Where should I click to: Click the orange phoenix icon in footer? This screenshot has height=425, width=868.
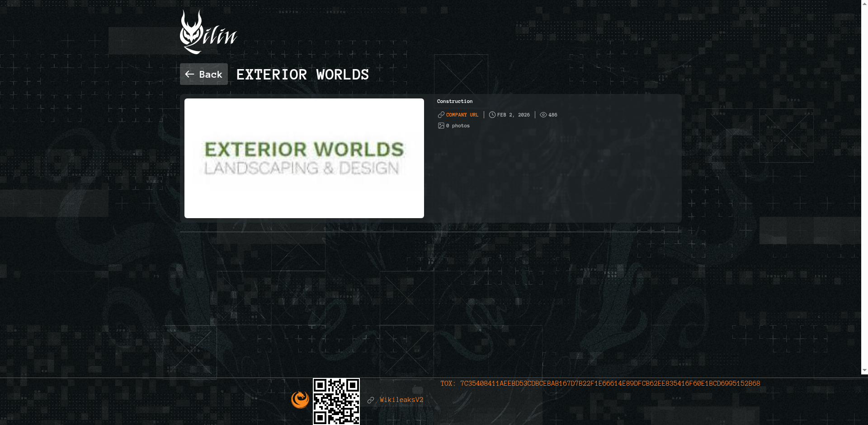click(300, 400)
